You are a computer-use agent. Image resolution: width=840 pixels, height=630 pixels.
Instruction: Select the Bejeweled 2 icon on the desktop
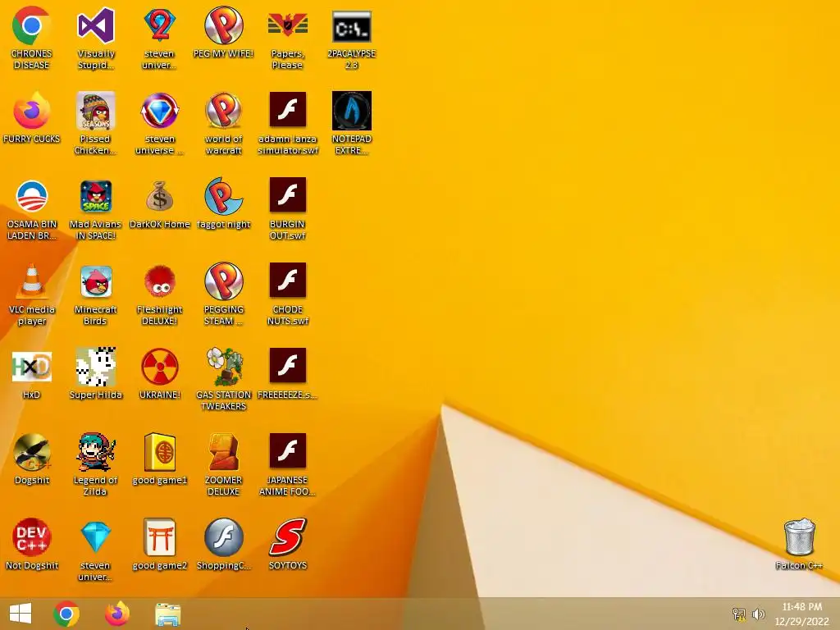(160, 25)
